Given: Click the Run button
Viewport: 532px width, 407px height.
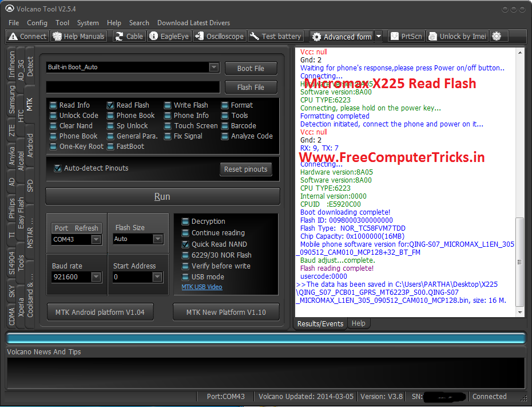Looking at the screenshot, I should pyautogui.click(x=162, y=196).
